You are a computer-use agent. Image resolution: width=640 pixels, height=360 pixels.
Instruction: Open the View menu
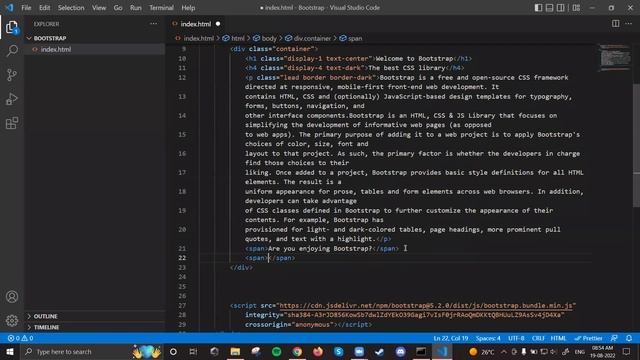99,8
